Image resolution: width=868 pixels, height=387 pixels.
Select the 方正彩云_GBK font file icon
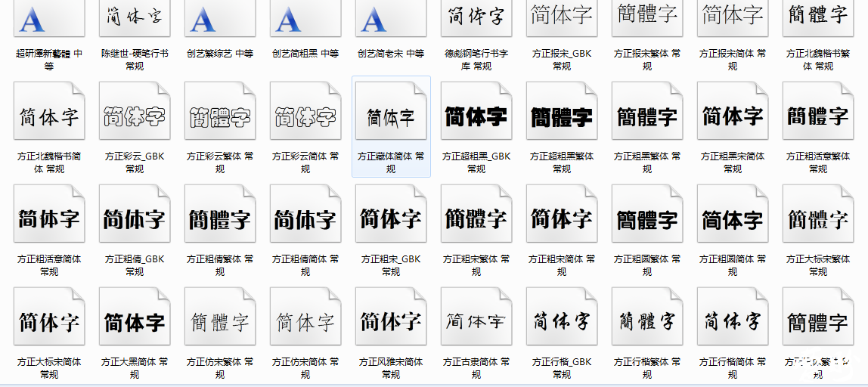135,110
